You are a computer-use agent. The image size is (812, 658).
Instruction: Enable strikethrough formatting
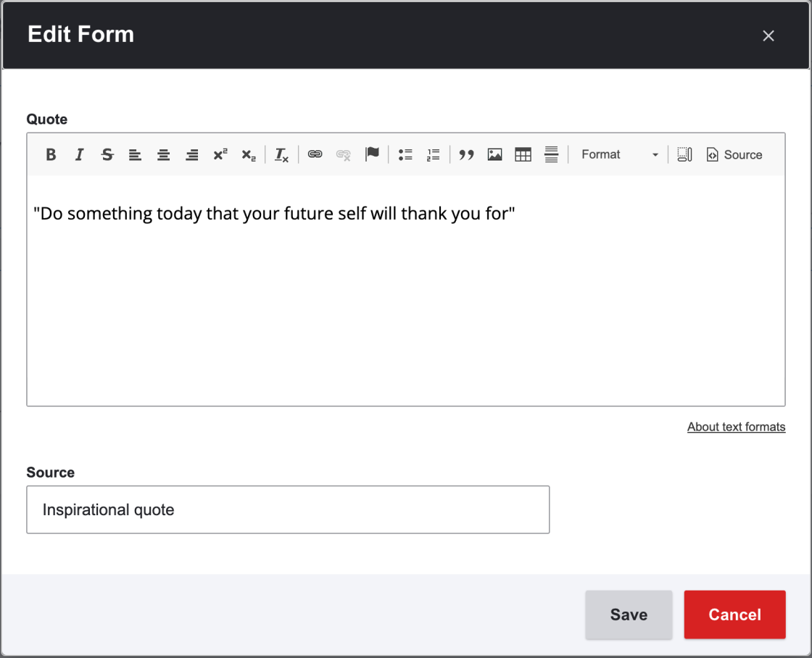107,154
